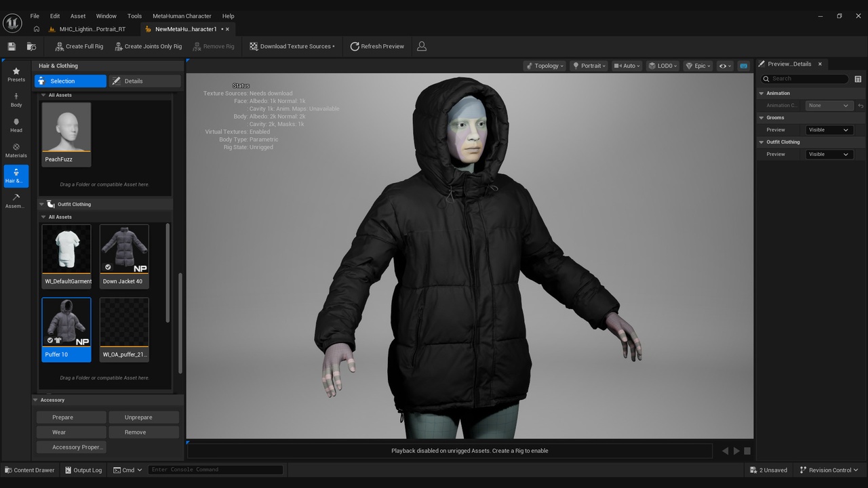Image resolution: width=868 pixels, height=488 pixels.
Task: Open the Content Drawer
Action: click(30, 470)
